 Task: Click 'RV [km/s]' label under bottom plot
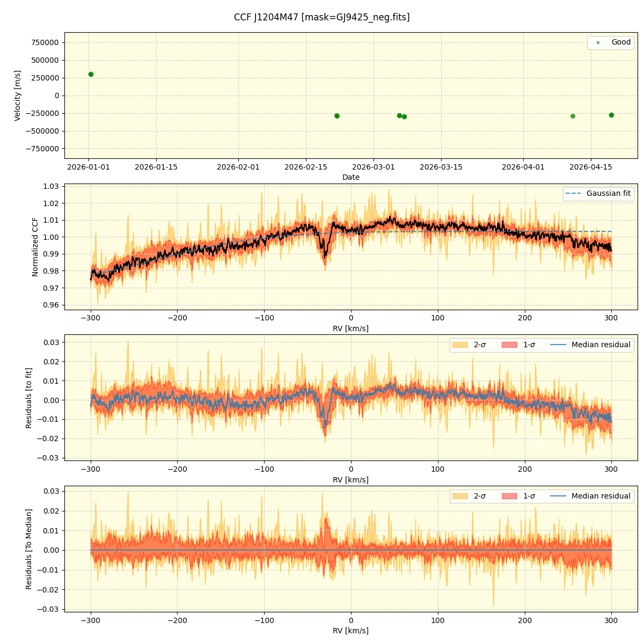tap(351, 631)
